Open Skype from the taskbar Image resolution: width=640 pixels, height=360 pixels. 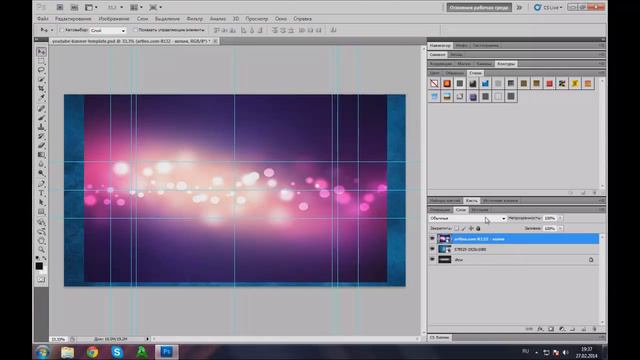(117, 352)
